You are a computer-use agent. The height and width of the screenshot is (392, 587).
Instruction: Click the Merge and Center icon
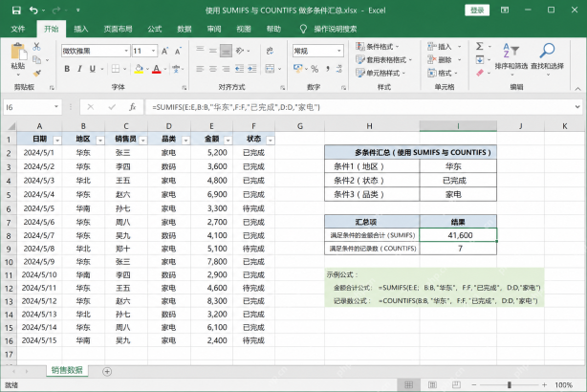click(x=270, y=69)
